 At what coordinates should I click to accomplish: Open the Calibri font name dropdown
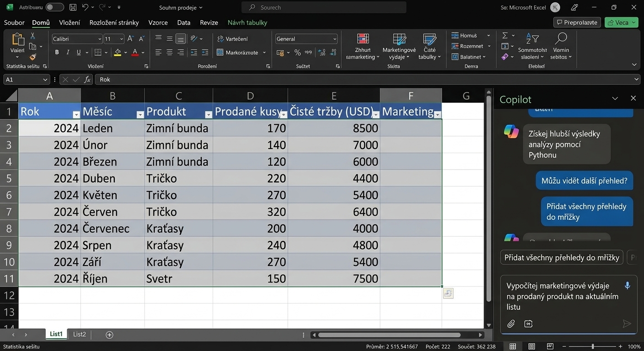click(99, 39)
